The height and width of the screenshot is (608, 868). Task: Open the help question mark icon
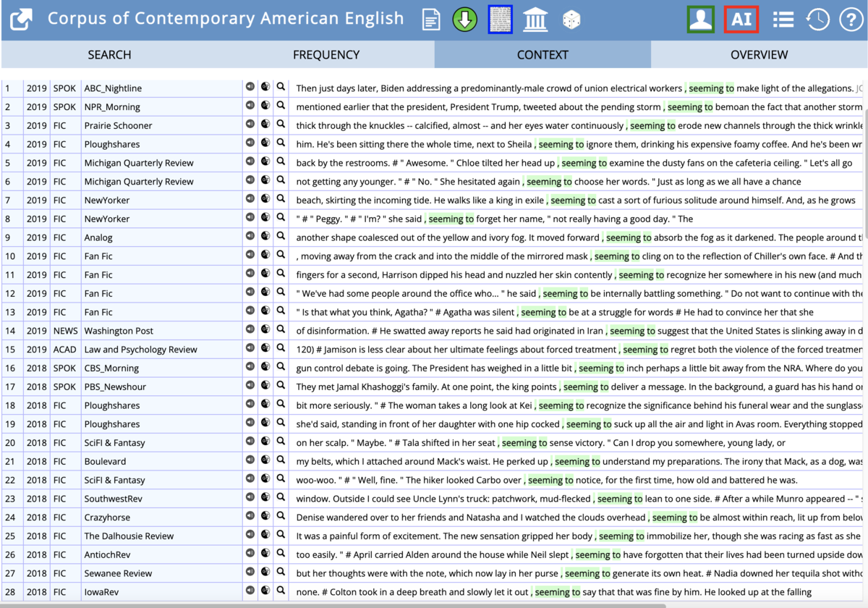(851, 20)
